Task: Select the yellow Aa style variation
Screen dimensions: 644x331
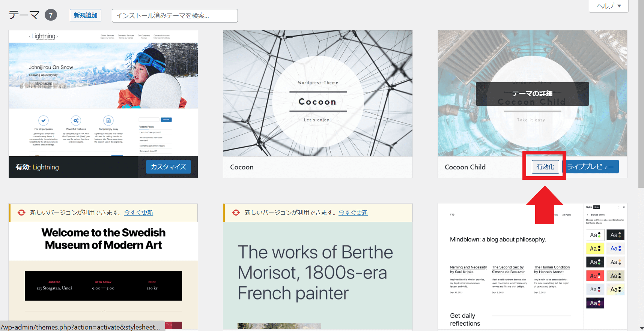Action: click(x=595, y=249)
